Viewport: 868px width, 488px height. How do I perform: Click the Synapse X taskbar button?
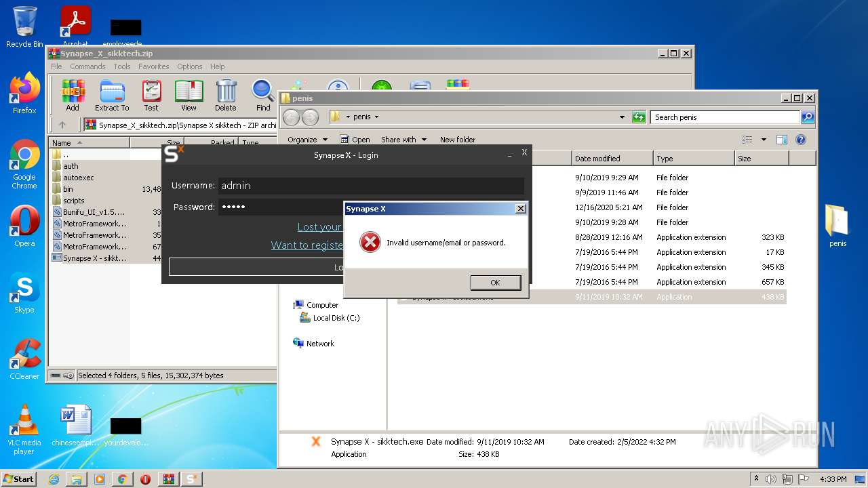coord(191,479)
